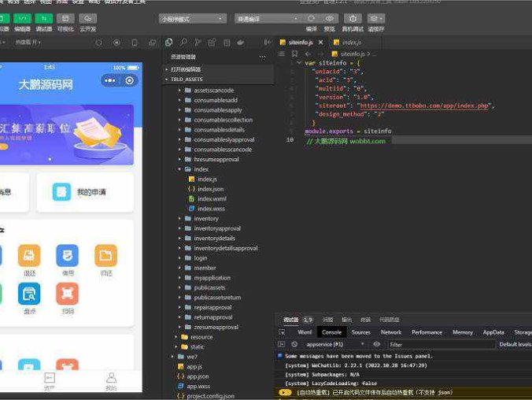Click the compile refresh icon

coord(311,18)
